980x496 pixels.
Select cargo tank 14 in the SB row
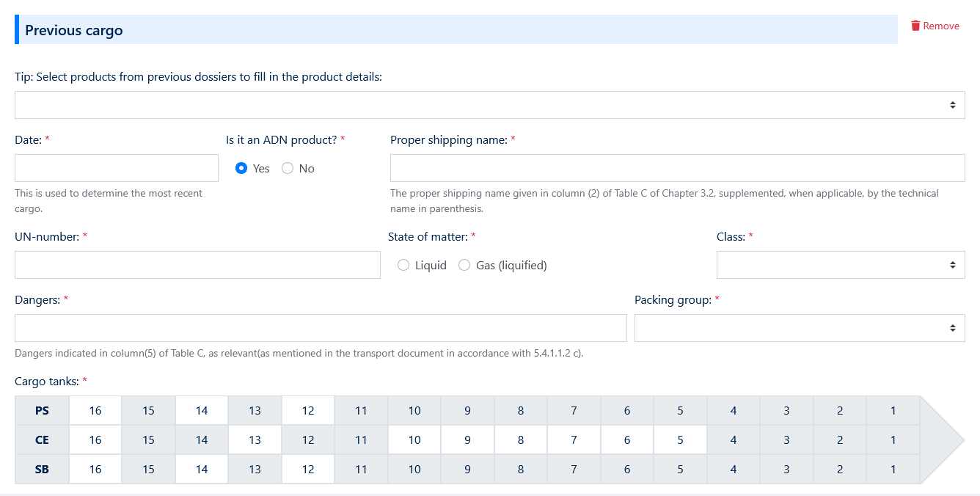[201, 469]
